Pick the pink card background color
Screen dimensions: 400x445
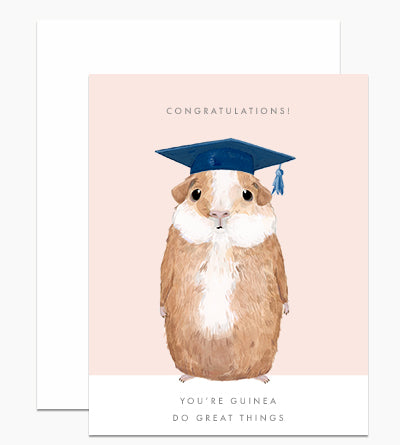pyautogui.click(x=320, y=233)
